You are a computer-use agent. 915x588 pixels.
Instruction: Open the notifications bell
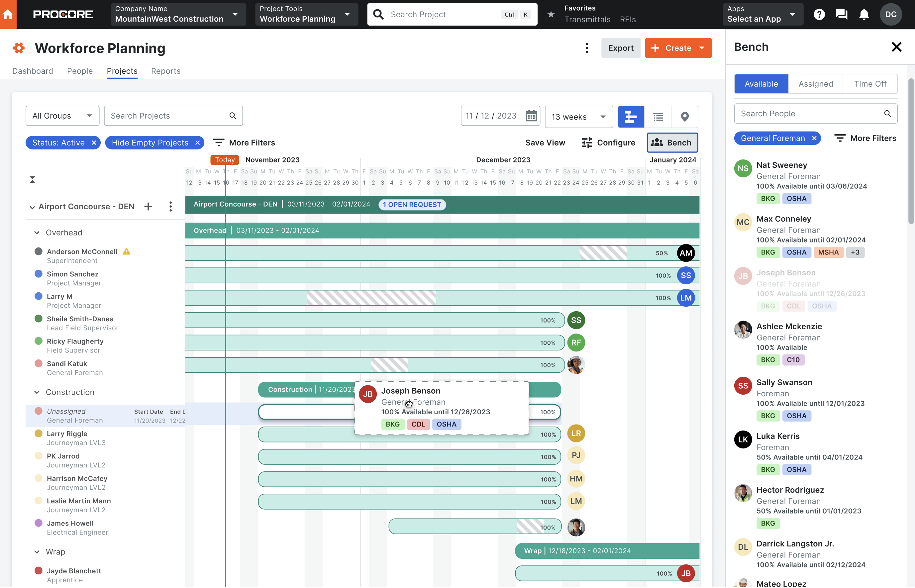click(x=864, y=15)
